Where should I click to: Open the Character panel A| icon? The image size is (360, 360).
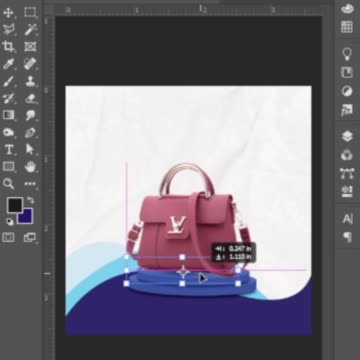click(x=347, y=219)
